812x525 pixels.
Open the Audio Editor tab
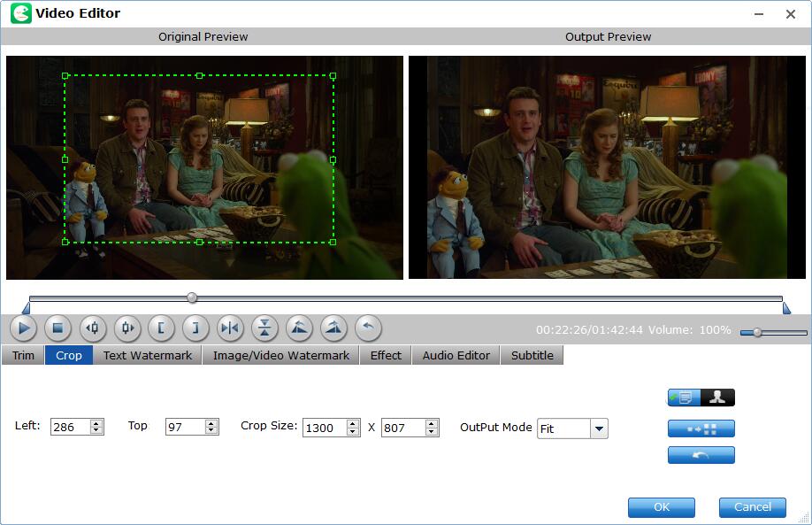pyautogui.click(x=456, y=356)
